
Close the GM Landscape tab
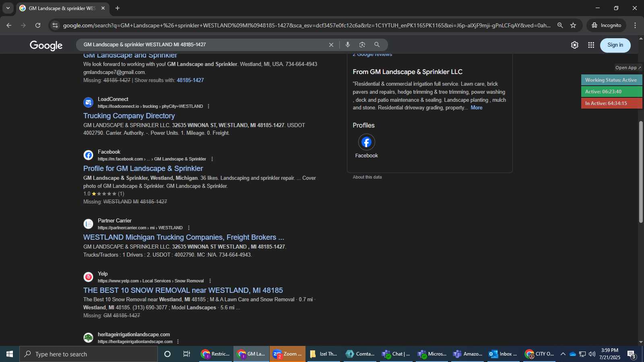pos(103,8)
